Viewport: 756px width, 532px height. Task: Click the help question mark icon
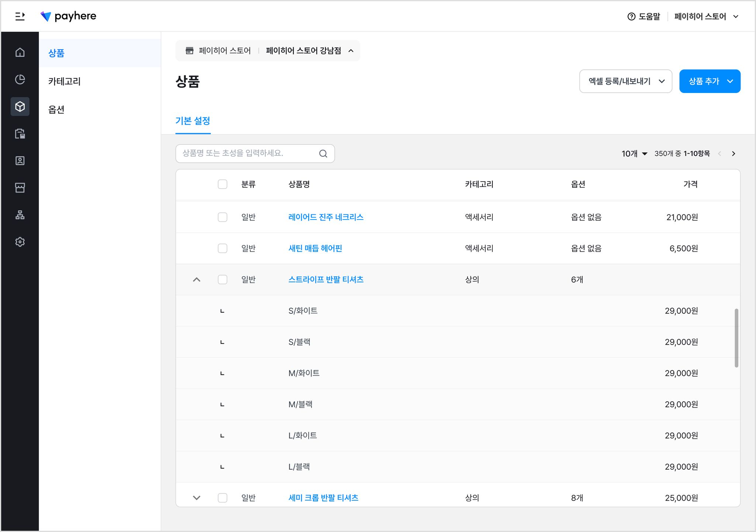(631, 17)
